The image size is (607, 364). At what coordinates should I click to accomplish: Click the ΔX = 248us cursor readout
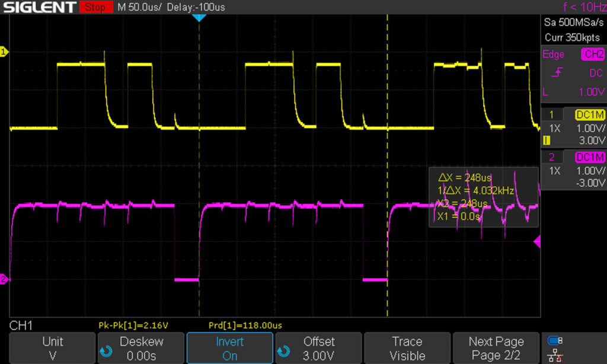click(465, 177)
